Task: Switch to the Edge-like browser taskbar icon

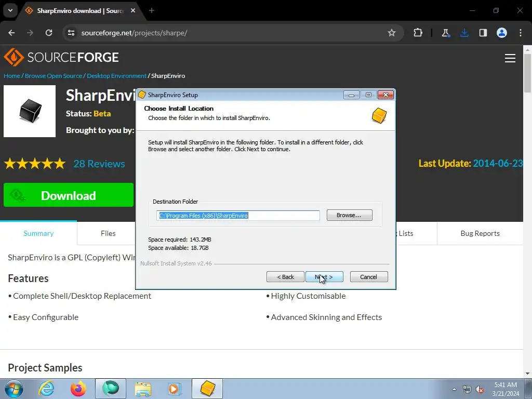Action: [x=111, y=389]
